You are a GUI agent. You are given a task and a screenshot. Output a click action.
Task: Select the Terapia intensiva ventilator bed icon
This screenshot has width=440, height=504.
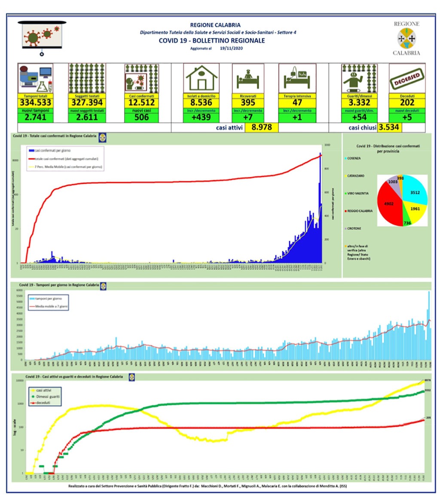click(x=297, y=79)
